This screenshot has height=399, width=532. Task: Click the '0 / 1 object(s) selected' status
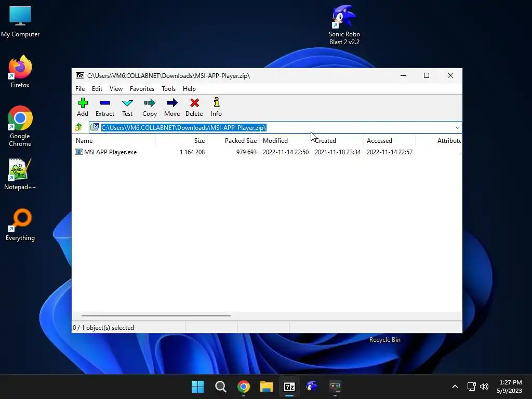click(103, 328)
